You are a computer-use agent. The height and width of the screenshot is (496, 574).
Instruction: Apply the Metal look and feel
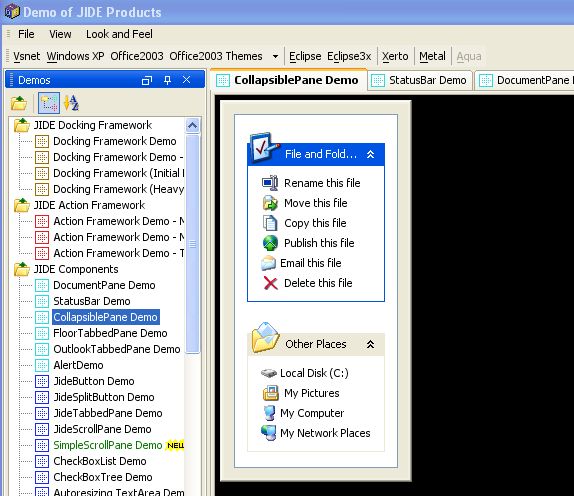point(432,56)
